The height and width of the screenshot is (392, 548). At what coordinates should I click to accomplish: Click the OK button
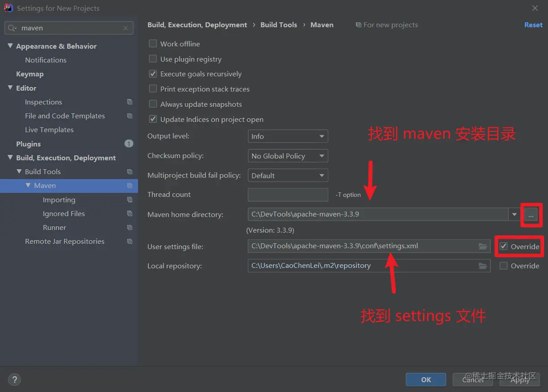(426, 379)
